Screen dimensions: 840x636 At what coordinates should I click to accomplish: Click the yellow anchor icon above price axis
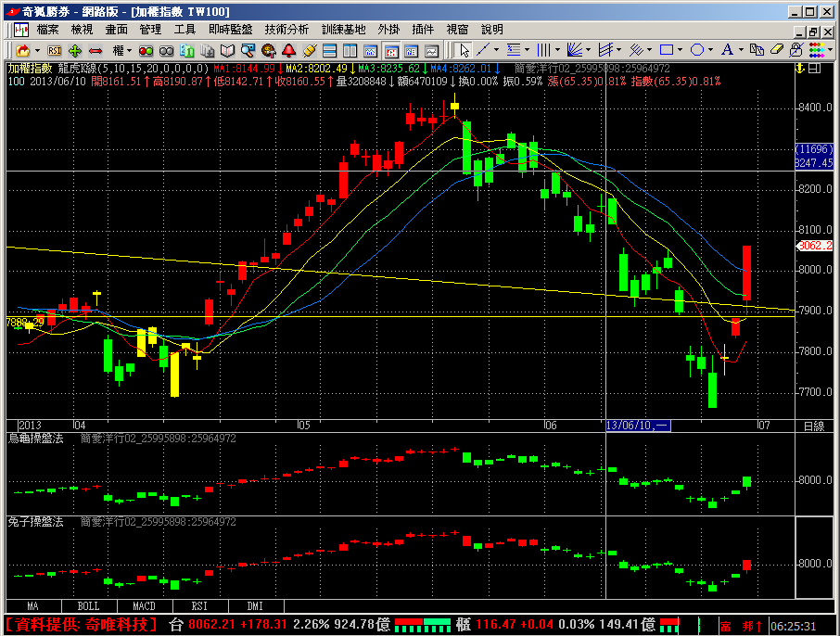pos(800,68)
